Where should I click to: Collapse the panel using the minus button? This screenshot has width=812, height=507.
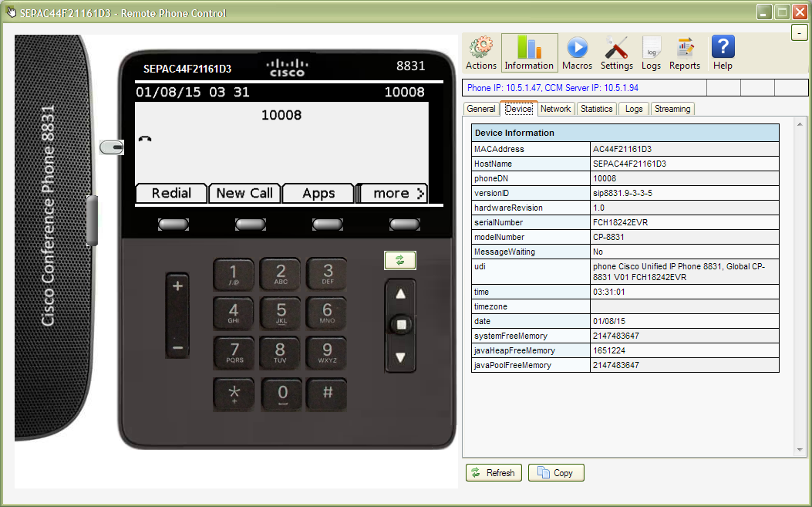point(799,32)
